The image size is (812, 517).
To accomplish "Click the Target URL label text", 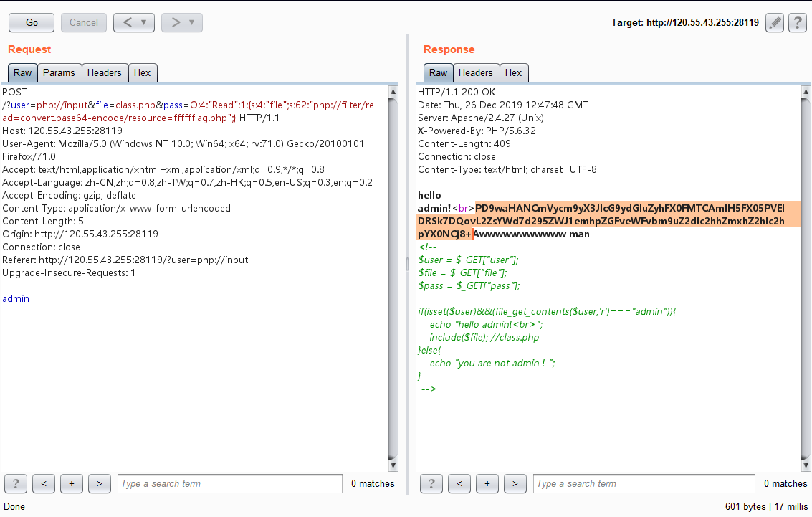I will 684,22.
